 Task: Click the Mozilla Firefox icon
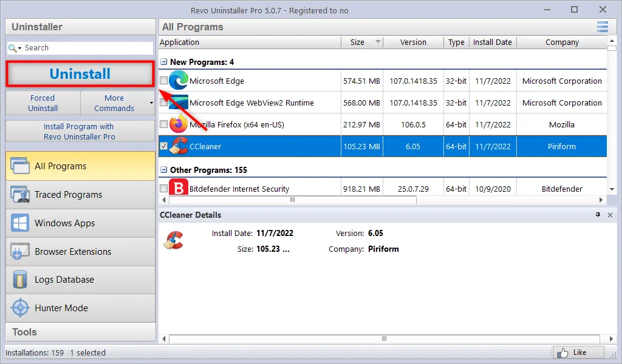point(178,124)
